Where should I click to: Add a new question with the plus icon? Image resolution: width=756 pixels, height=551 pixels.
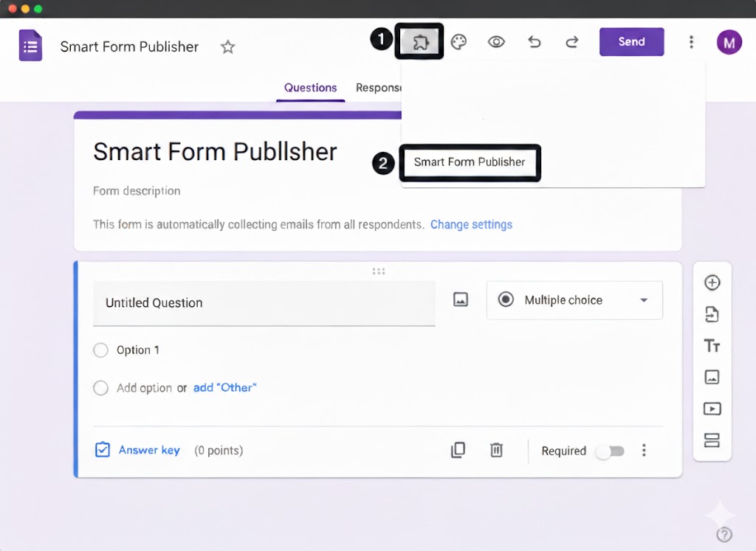point(712,283)
